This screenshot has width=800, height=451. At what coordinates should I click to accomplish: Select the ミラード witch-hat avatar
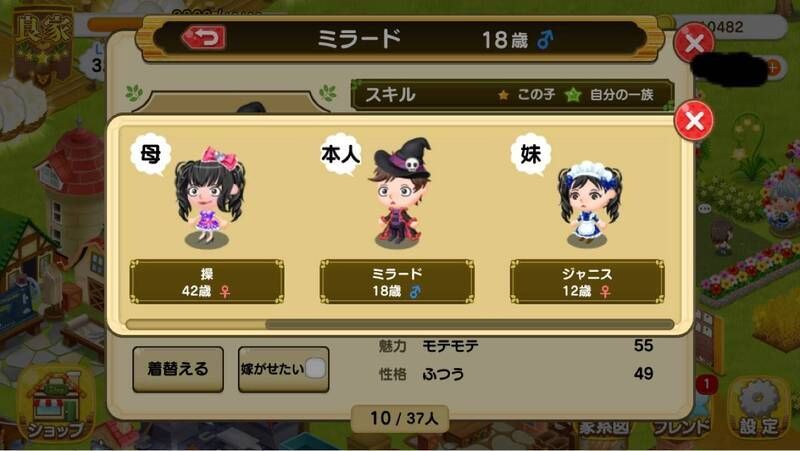point(400,193)
